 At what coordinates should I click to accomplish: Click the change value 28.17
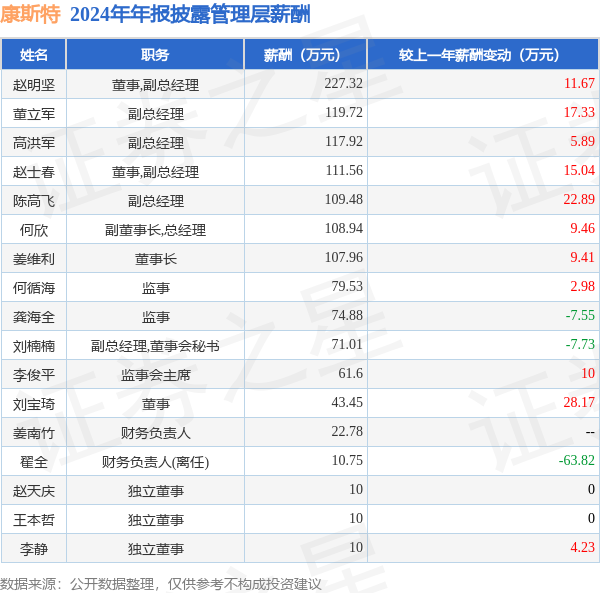(579, 402)
